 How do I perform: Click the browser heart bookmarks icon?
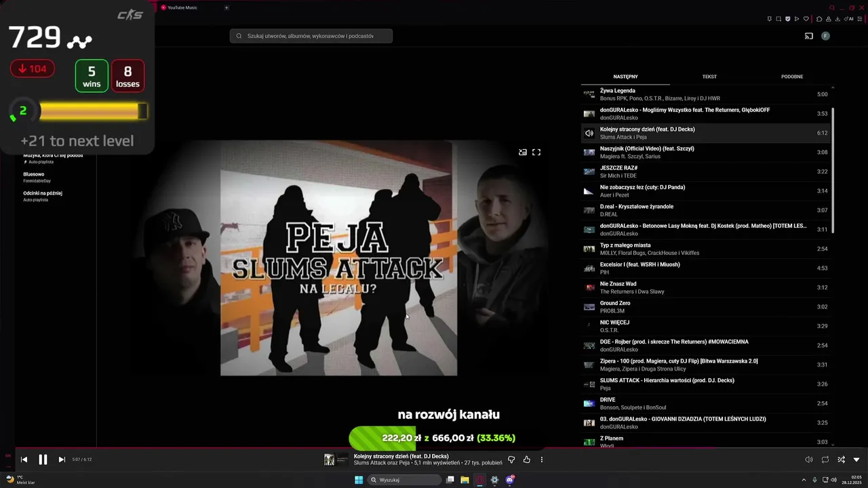click(x=806, y=19)
